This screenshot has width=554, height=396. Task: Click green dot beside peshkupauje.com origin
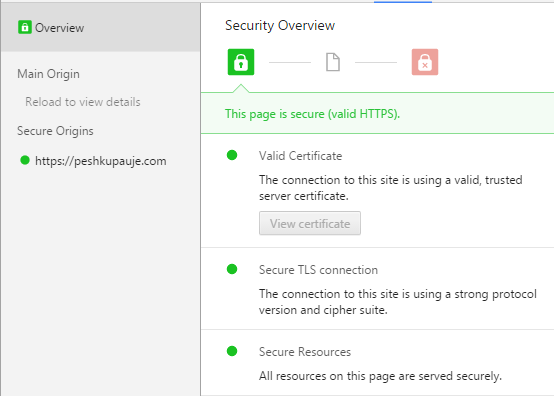[x=25, y=160]
